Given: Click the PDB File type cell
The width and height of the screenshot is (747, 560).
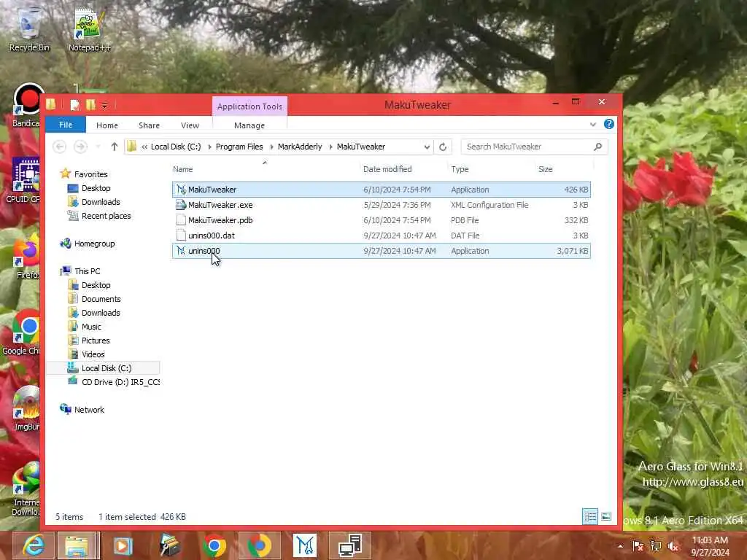Looking at the screenshot, I should pos(465,220).
